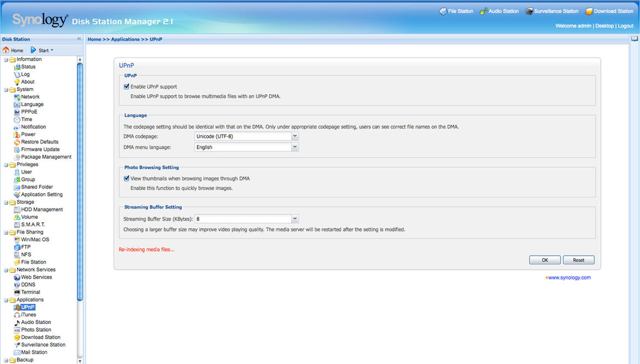Click the Log icon in the tree
Screen dimensions: 640x364
[x=17, y=74]
